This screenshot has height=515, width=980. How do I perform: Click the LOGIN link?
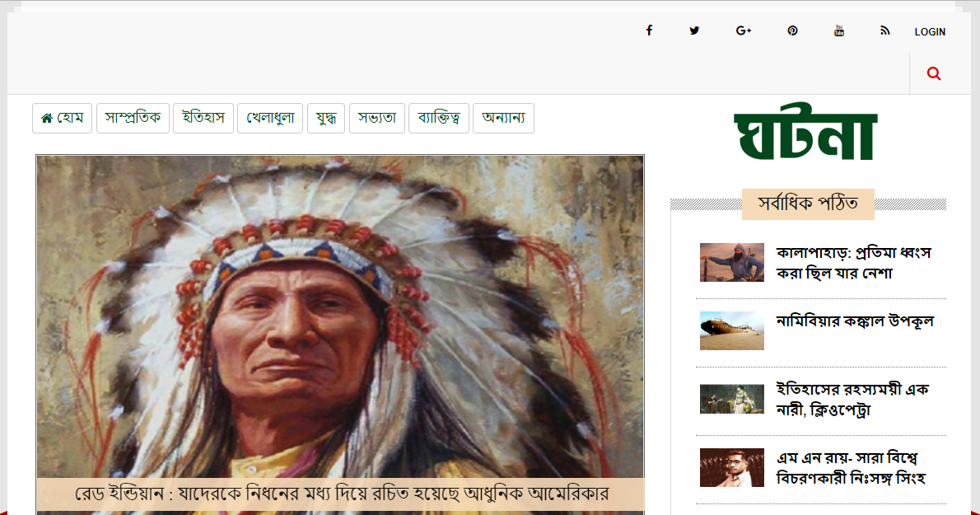click(x=930, y=32)
